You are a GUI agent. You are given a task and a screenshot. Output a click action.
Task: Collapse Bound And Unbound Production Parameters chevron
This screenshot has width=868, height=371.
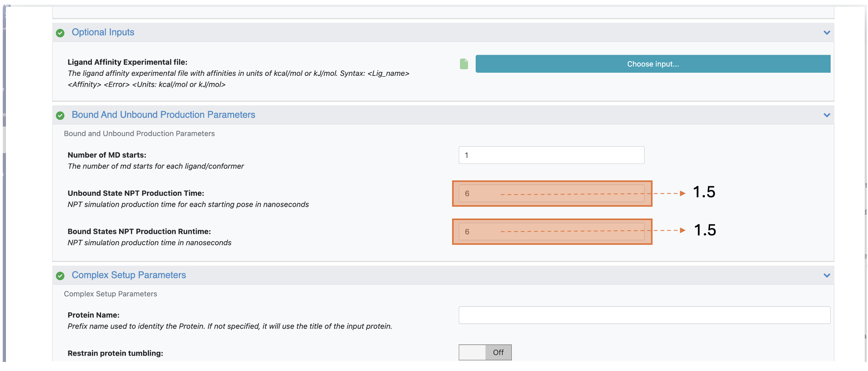(x=827, y=115)
